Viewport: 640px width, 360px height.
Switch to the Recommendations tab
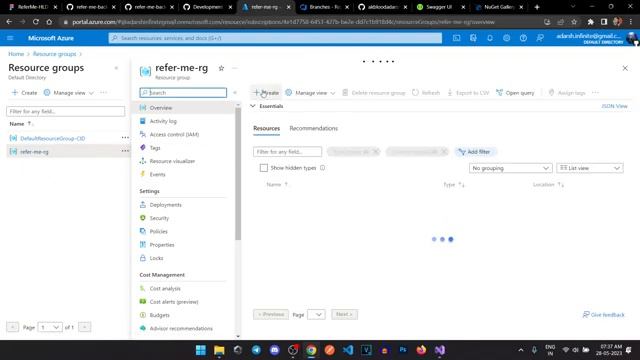point(313,128)
